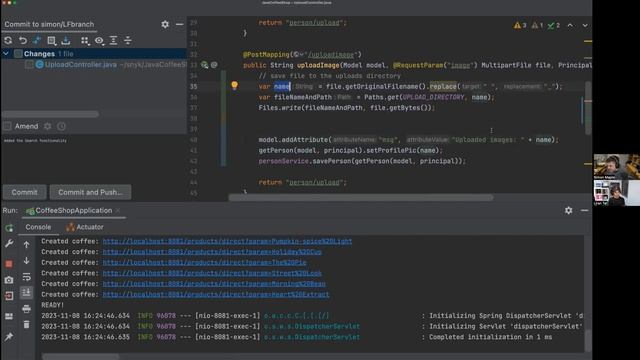This screenshot has height=360, width=640.
Task: Click the editor horizontal scrollbar
Action: [361, 198]
